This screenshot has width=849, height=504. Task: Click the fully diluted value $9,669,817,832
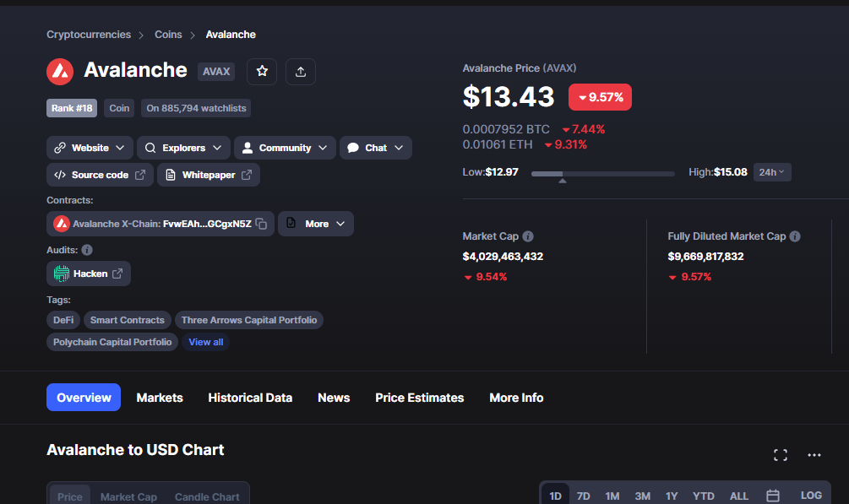point(705,257)
